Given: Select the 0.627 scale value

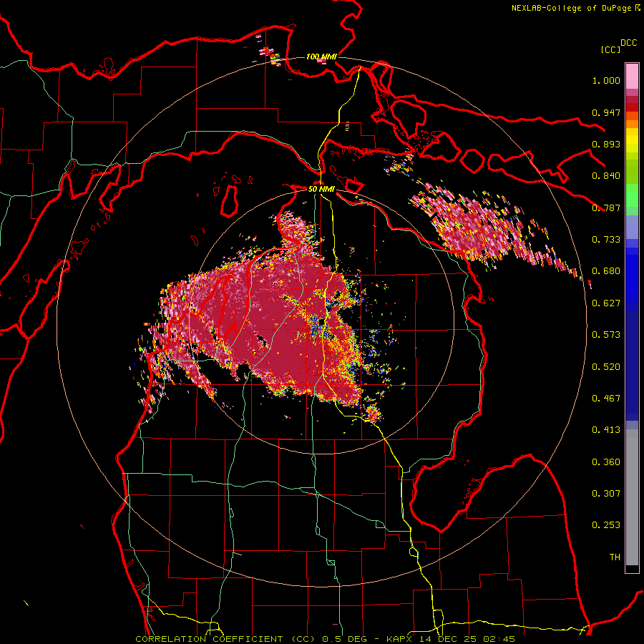Looking at the screenshot, I should [606, 303].
